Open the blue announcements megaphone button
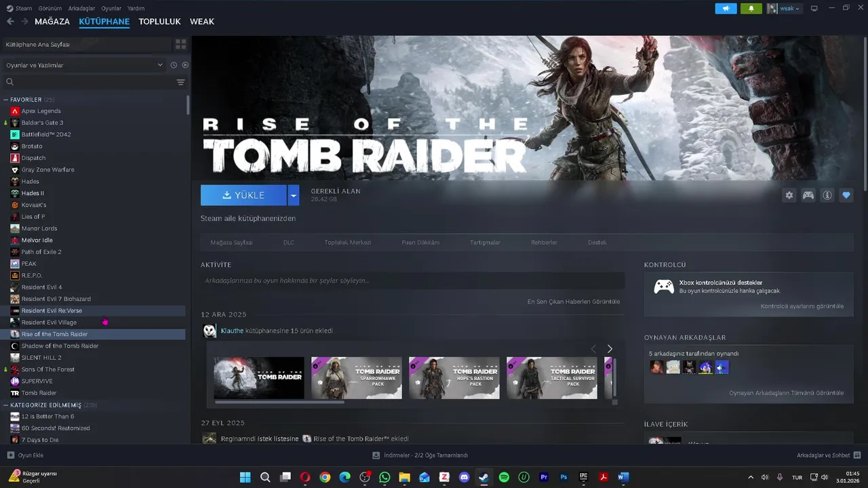The height and width of the screenshot is (488, 868). (726, 8)
